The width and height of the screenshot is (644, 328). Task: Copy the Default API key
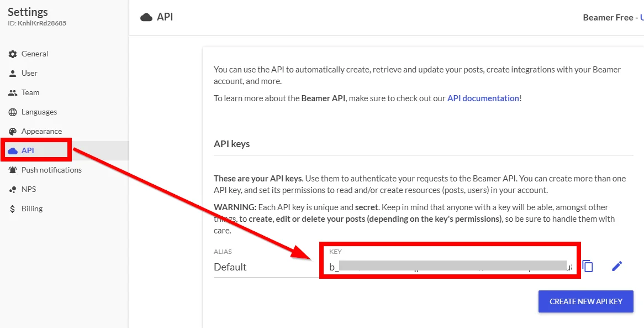[x=588, y=266]
